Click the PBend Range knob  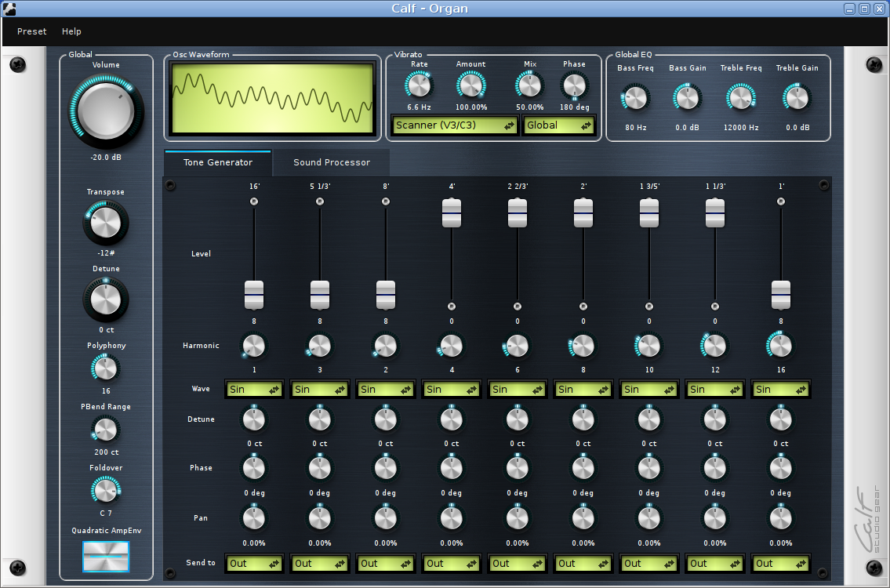pos(106,430)
